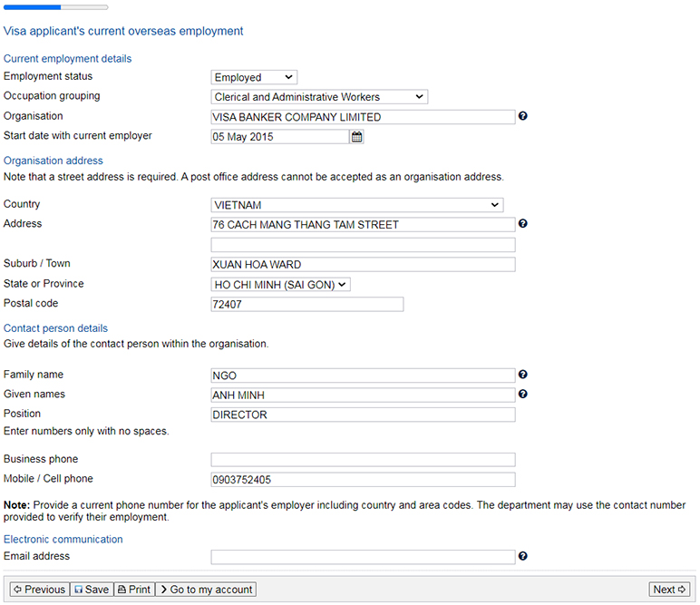The image size is (700, 605).
Task: Click the Organisation name input field
Action: tap(363, 117)
